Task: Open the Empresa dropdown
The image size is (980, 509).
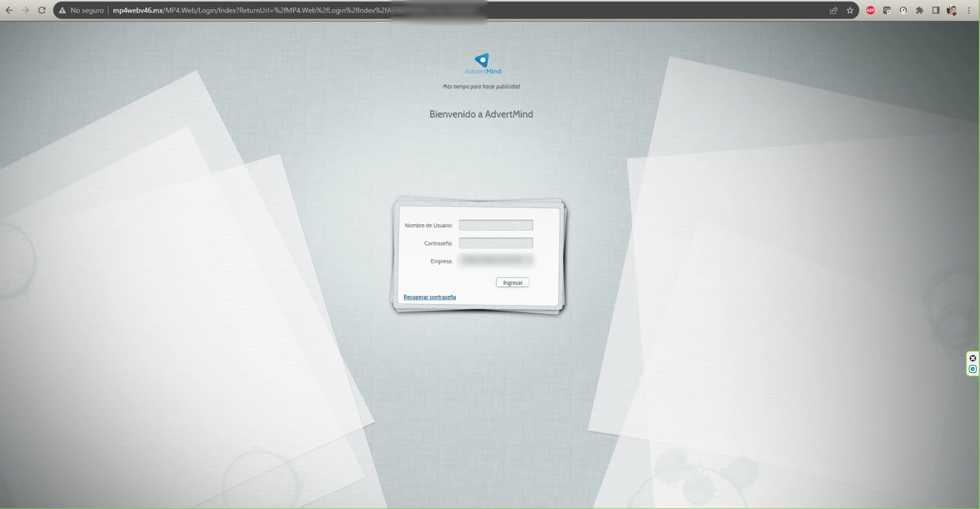Action: coord(496,260)
